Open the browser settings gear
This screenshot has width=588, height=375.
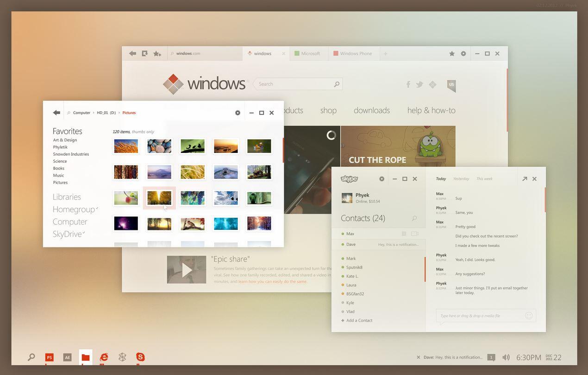coord(463,54)
